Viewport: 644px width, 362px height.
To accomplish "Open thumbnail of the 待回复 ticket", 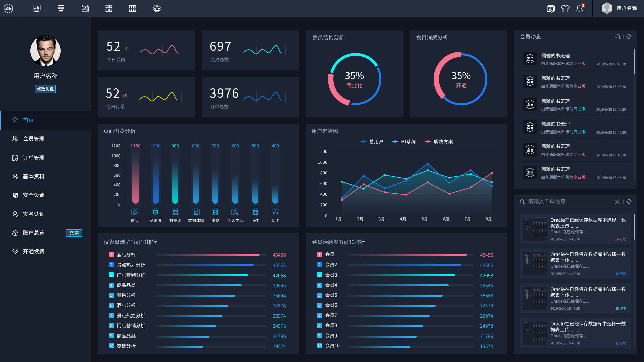I will 535,264.
